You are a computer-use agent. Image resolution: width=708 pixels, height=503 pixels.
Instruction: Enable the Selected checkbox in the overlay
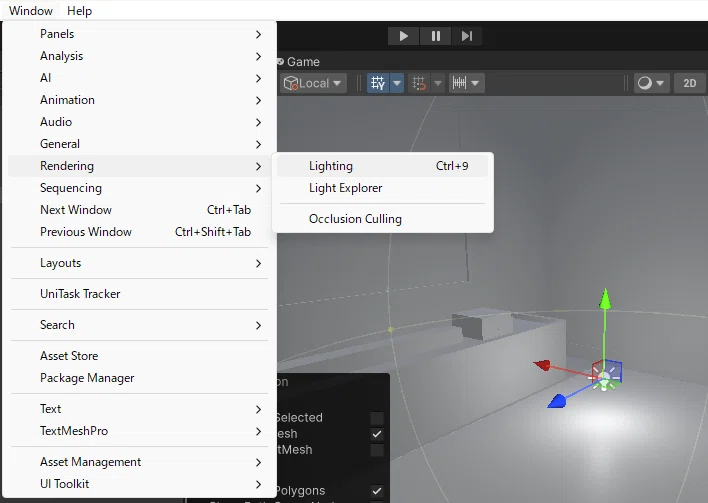click(x=377, y=418)
